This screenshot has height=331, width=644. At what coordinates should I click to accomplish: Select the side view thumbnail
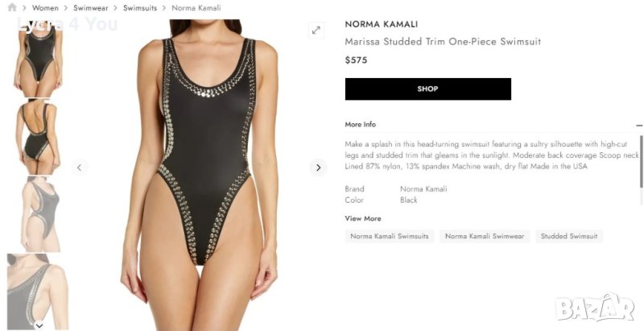pyautogui.click(x=40, y=214)
